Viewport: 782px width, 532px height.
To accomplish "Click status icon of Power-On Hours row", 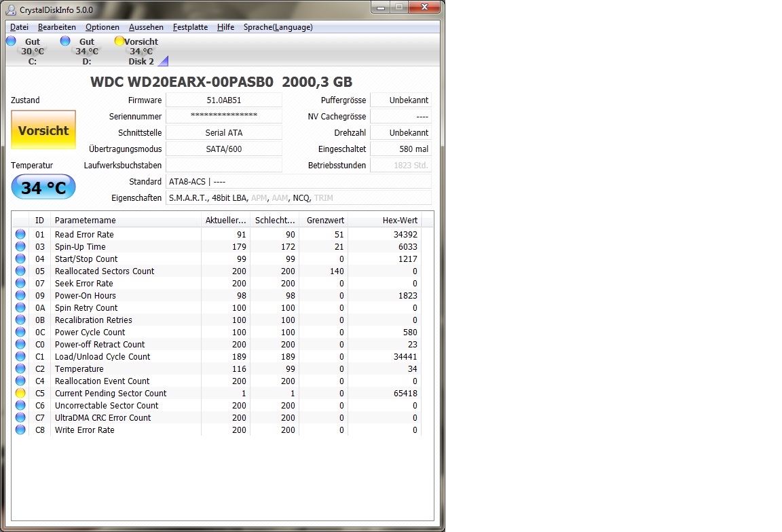I will pos(20,295).
